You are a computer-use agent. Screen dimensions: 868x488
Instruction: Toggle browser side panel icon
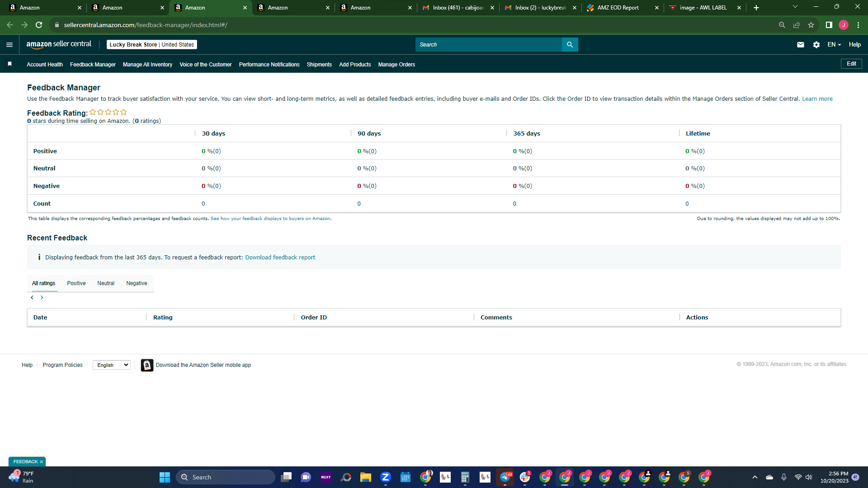point(829,25)
